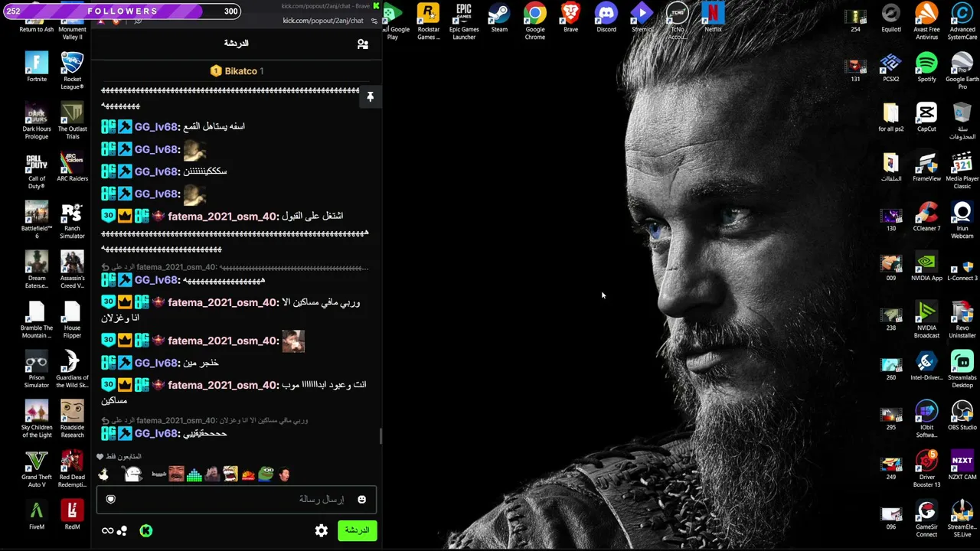Launch Rocket League from the desktop
The image size is (980, 551).
72,70
